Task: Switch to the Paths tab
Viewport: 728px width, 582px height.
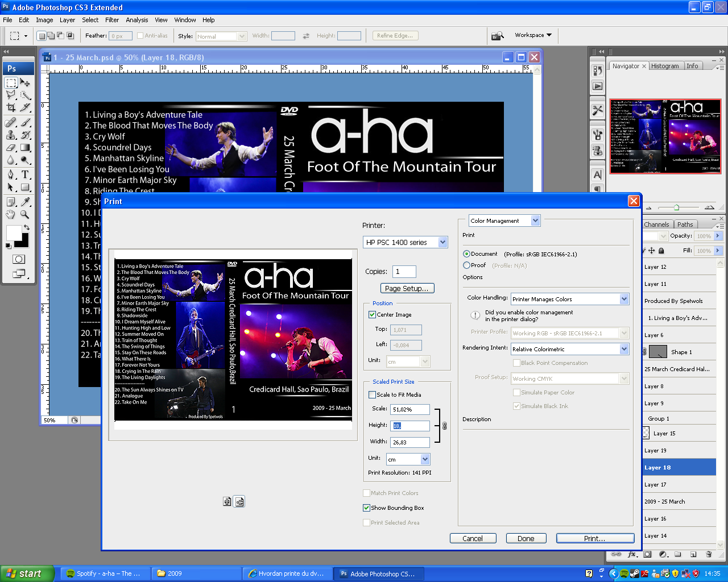Action: click(685, 225)
